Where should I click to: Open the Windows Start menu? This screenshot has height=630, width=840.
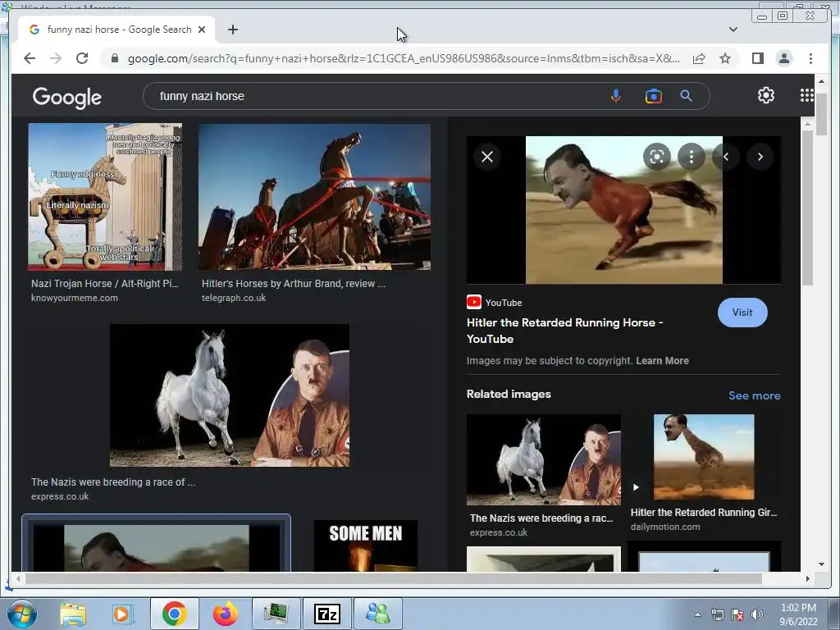[x=22, y=614]
